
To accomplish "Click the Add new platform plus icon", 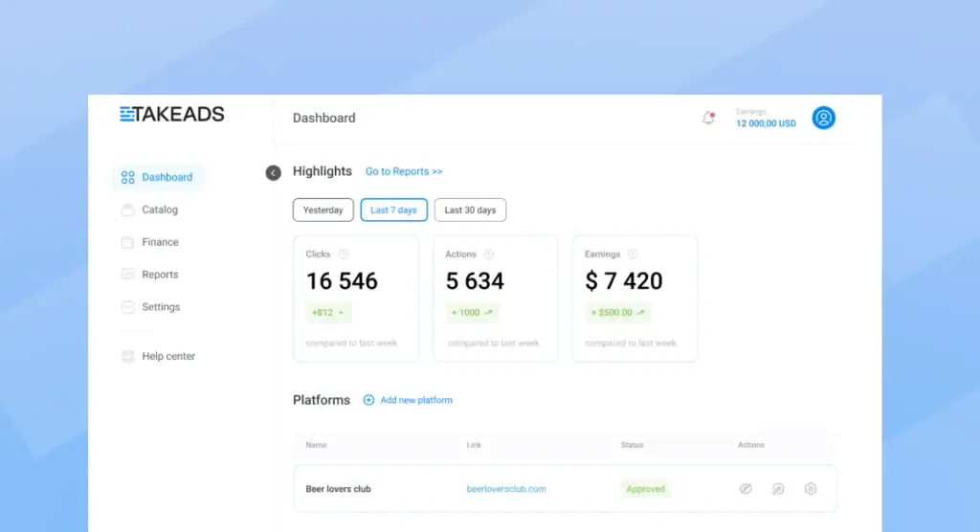I will pyautogui.click(x=368, y=400).
